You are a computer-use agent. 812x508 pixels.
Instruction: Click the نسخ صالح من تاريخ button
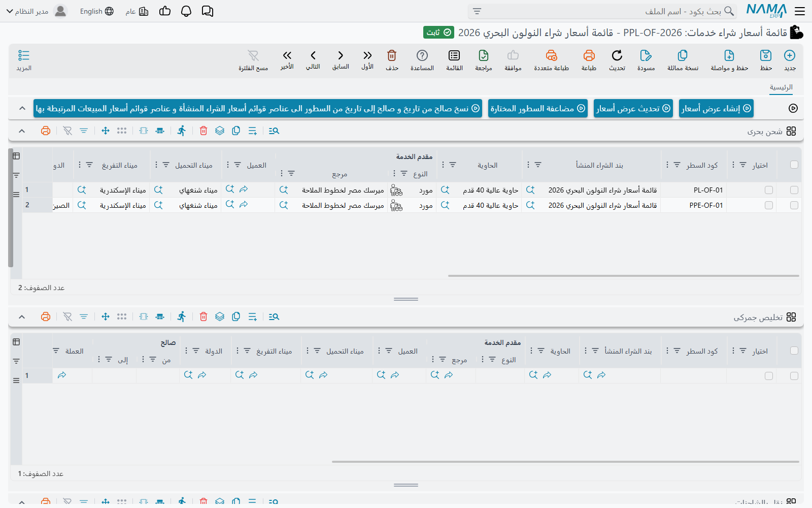tap(258, 108)
